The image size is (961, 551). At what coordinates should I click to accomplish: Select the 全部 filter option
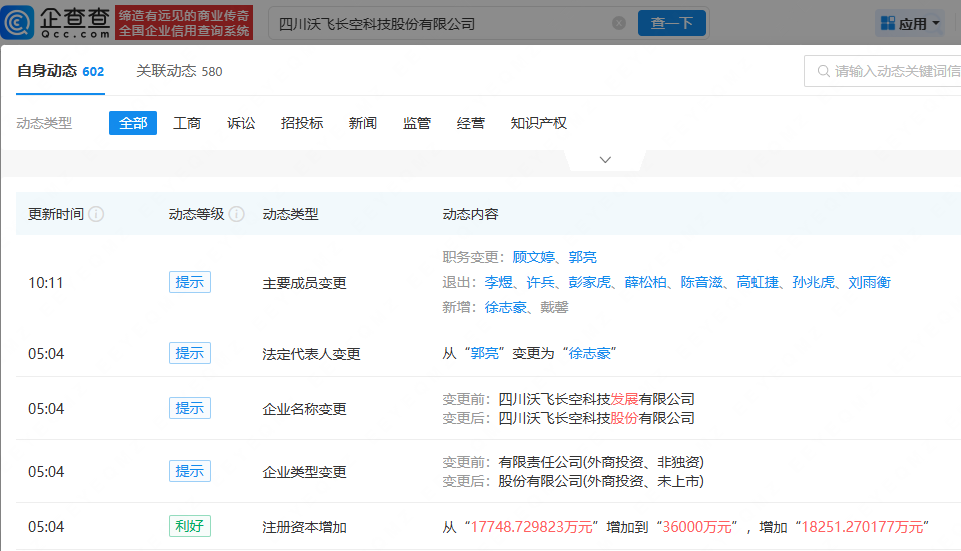click(133, 123)
